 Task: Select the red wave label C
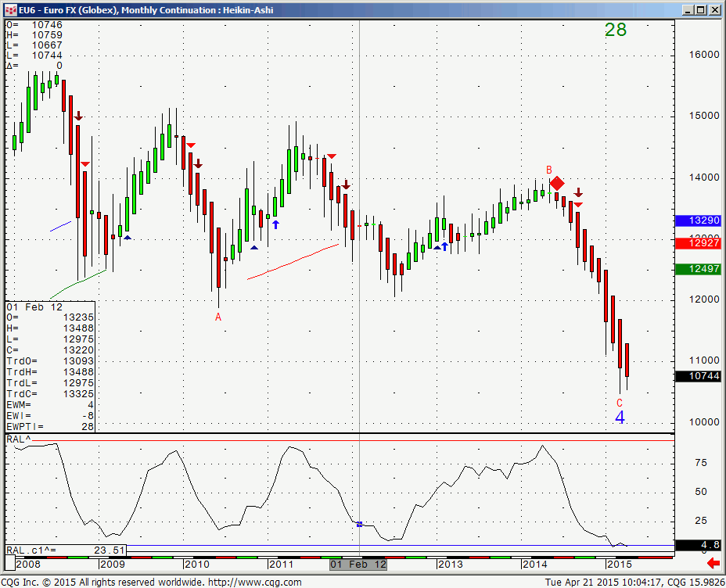coord(620,403)
